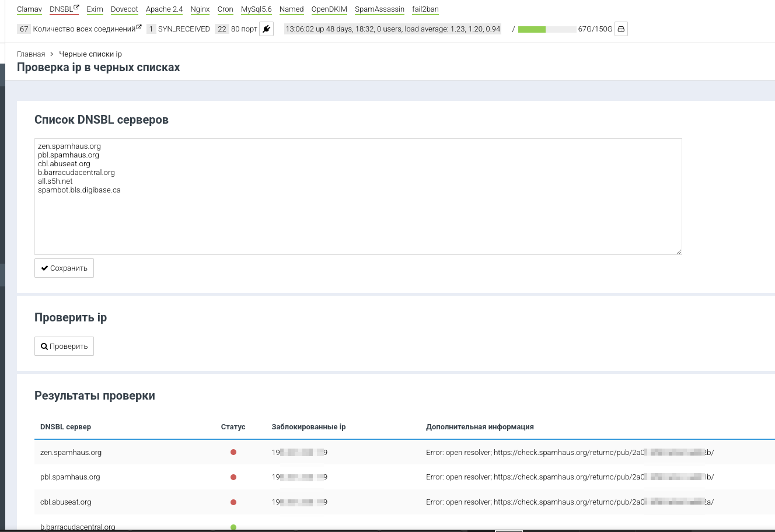775x532 pixels.
Task: Click red status dot for pbl.spamhaus.org
Action: click(x=233, y=477)
